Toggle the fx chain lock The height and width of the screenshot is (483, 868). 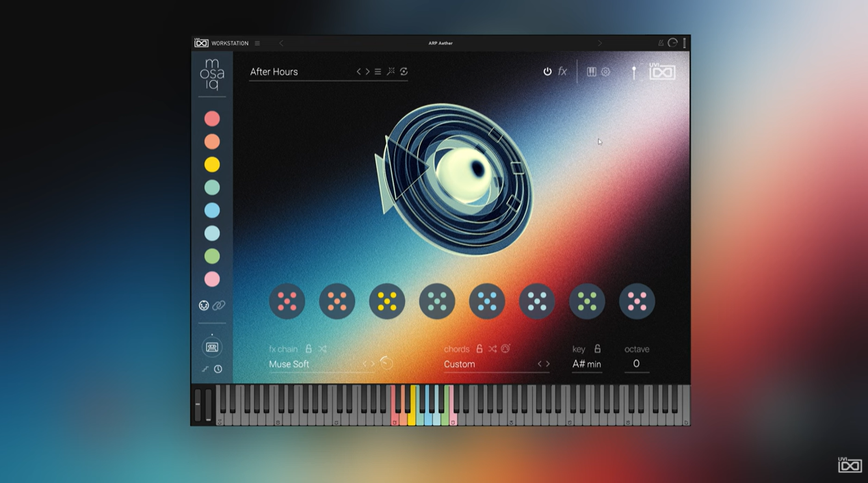(308, 349)
